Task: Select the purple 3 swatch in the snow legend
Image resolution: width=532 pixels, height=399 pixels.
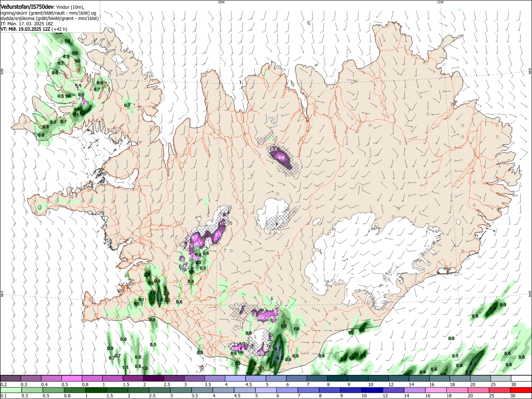Action: click(194, 379)
